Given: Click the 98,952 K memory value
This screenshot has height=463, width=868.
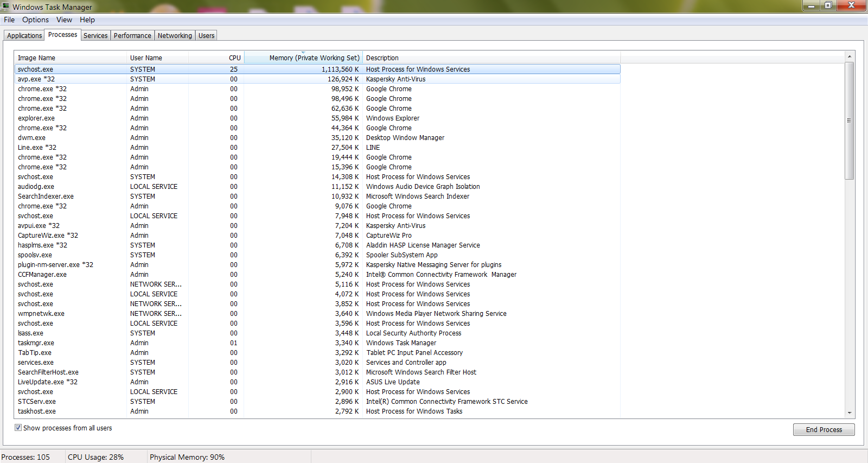Looking at the screenshot, I should coord(345,88).
